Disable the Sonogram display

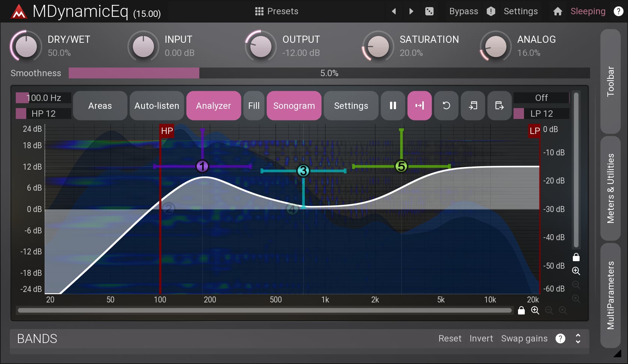pyautogui.click(x=294, y=106)
